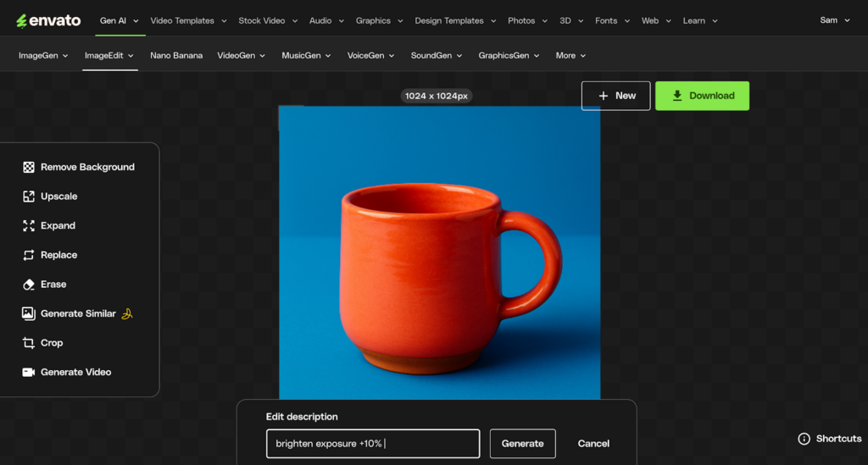Click the Envato logo
The height and width of the screenshot is (465, 868).
[48, 20]
